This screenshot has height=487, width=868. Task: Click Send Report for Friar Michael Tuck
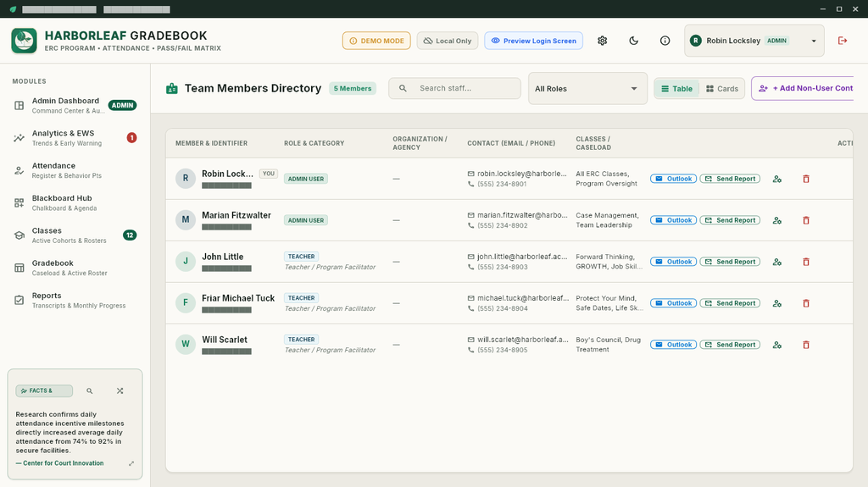point(730,303)
